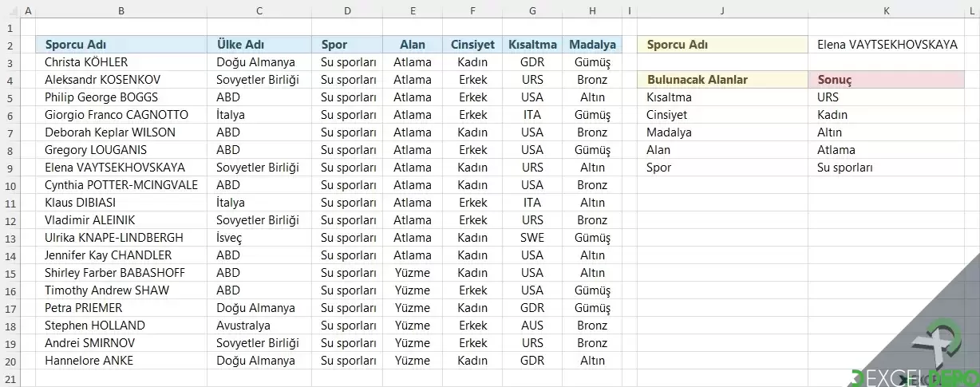The width and height of the screenshot is (980, 387).
Task: Select the Bulunacak Alanlar header cell
Action: click(x=722, y=80)
